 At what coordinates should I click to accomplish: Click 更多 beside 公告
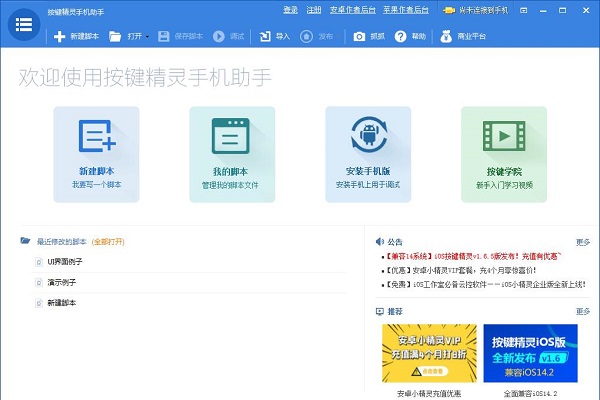coord(583,242)
